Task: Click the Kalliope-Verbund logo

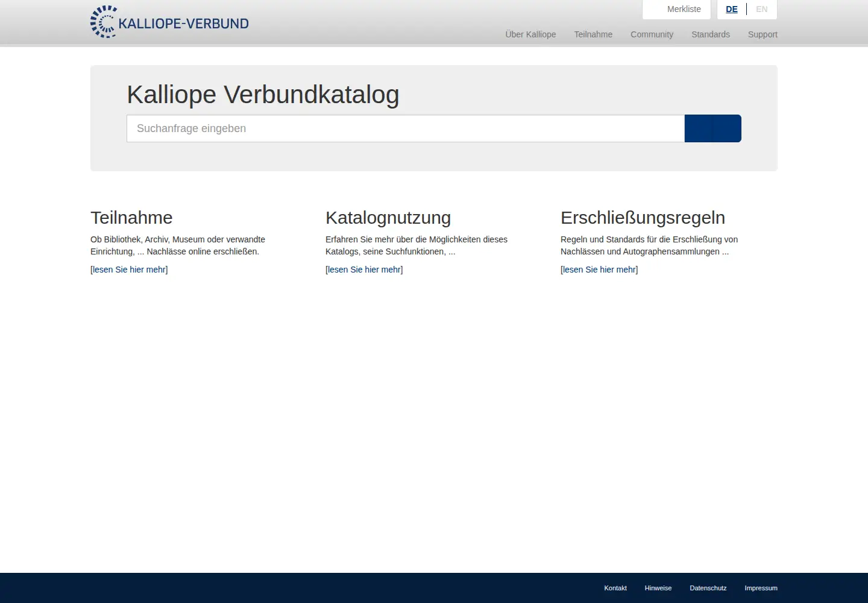Action: tap(169, 22)
